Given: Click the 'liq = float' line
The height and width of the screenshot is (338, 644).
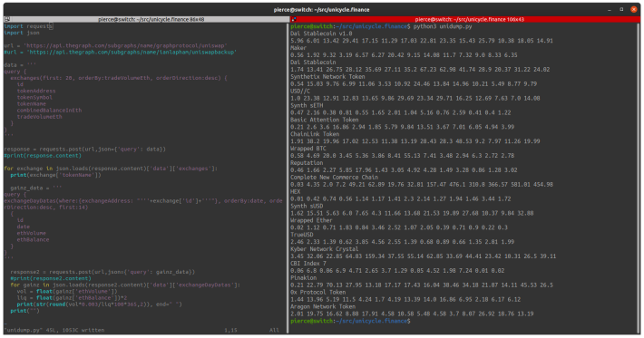Looking at the screenshot, I should (72, 298).
